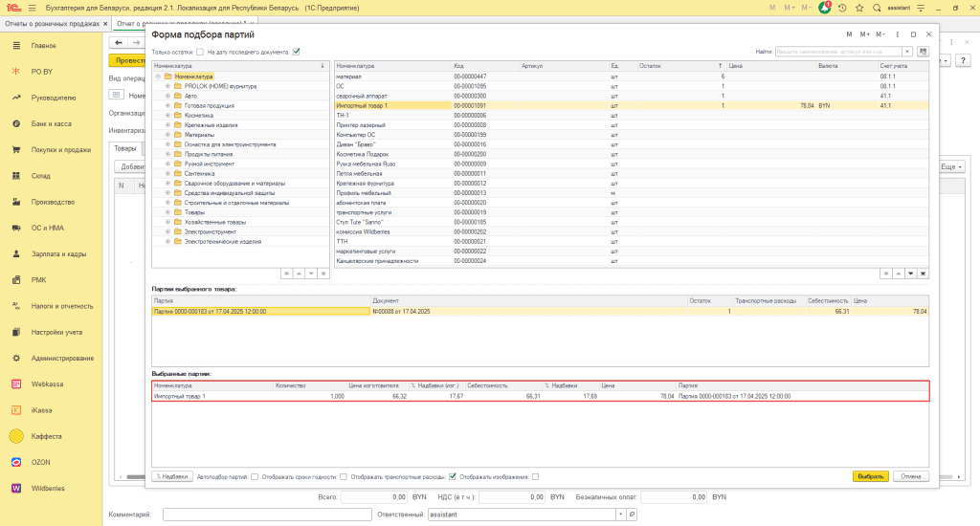
Task: Click the Каффеста sidebar icon
Action: click(16, 436)
